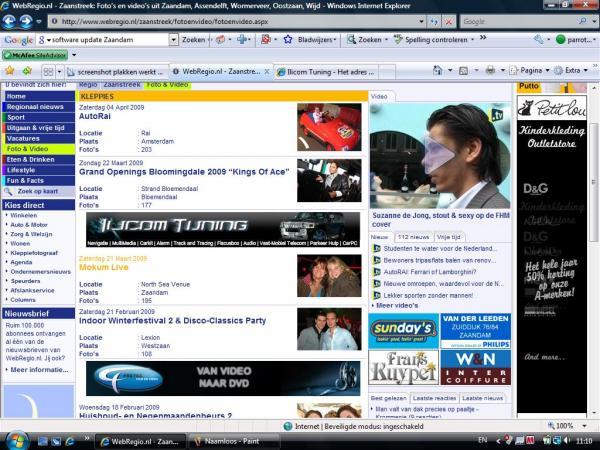Click the Favorites star icon
600x450 pixels.
10,71
